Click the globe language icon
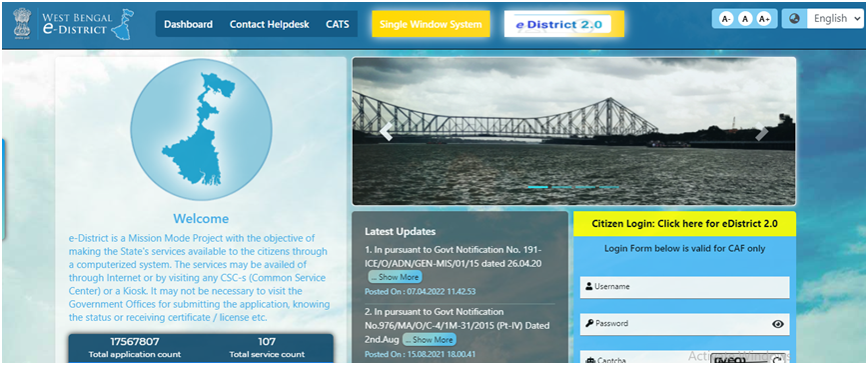Viewport: 868px width, 365px height. (794, 19)
